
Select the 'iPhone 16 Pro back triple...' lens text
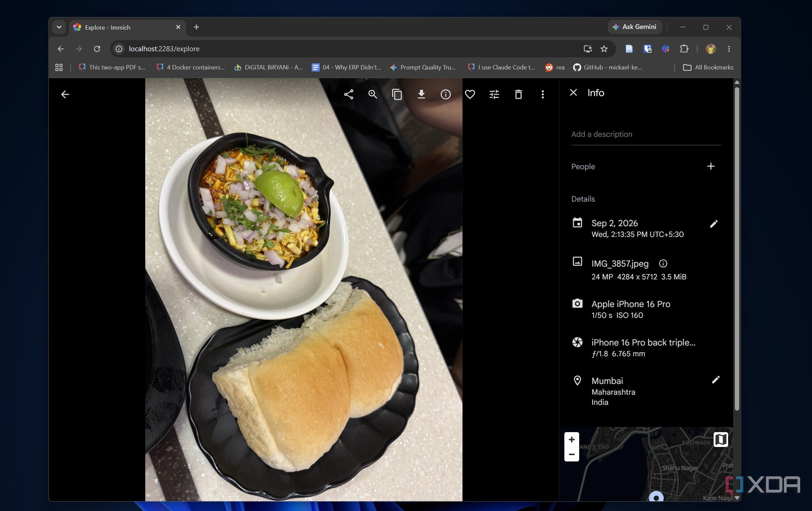[643, 342]
